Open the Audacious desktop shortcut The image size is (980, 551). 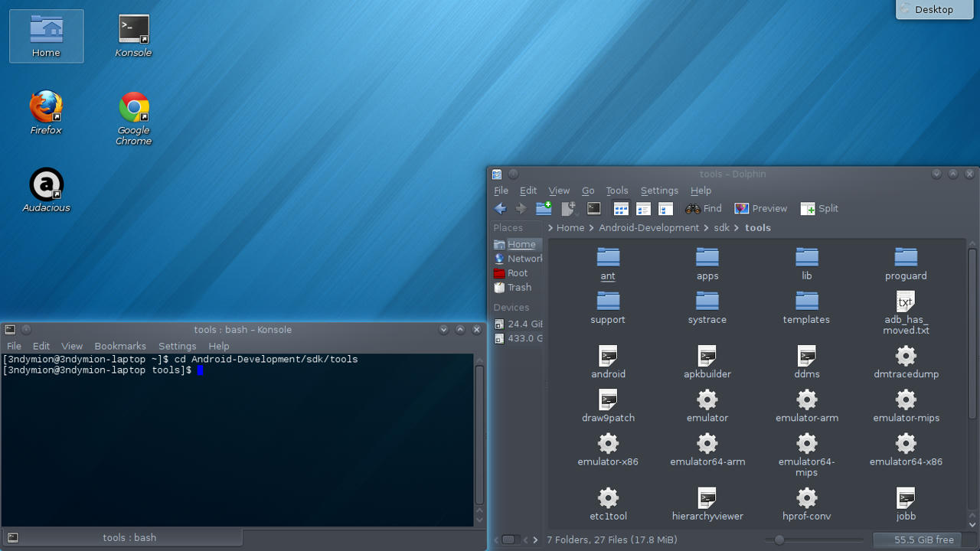pos(46,191)
